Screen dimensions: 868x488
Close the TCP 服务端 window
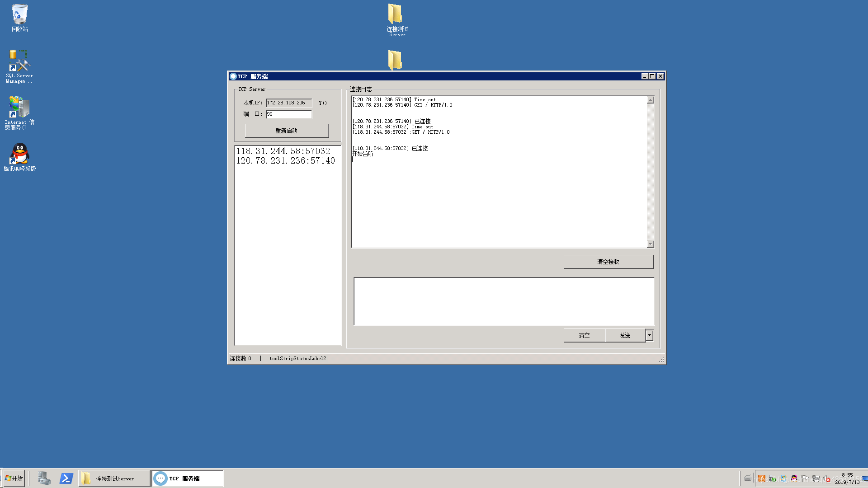coord(660,76)
